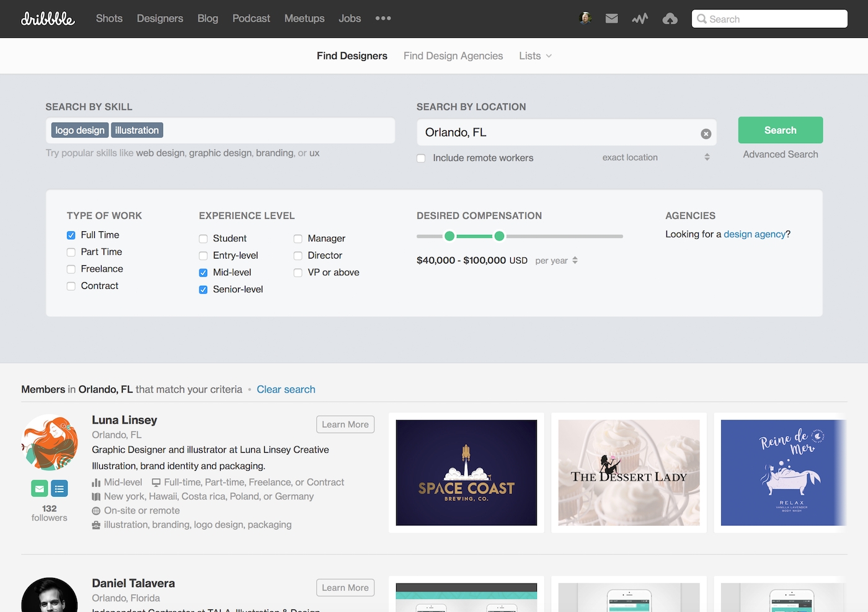This screenshot has width=868, height=612.
Task: Check the Manager checkbox
Action: 298,239
